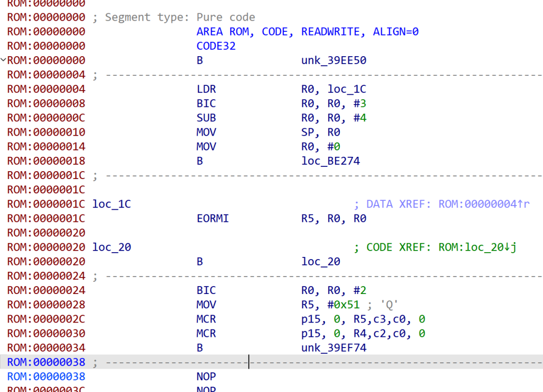543x392 pixels.
Task: Collapse the chevron beside ROM:00000000 branch line
Action: 4,60
